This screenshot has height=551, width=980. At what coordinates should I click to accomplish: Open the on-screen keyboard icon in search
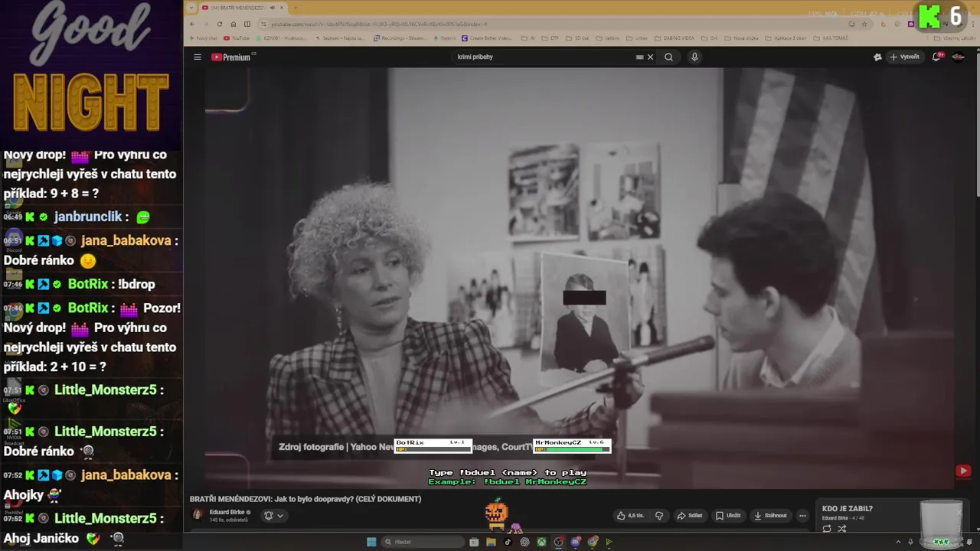click(x=639, y=57)
